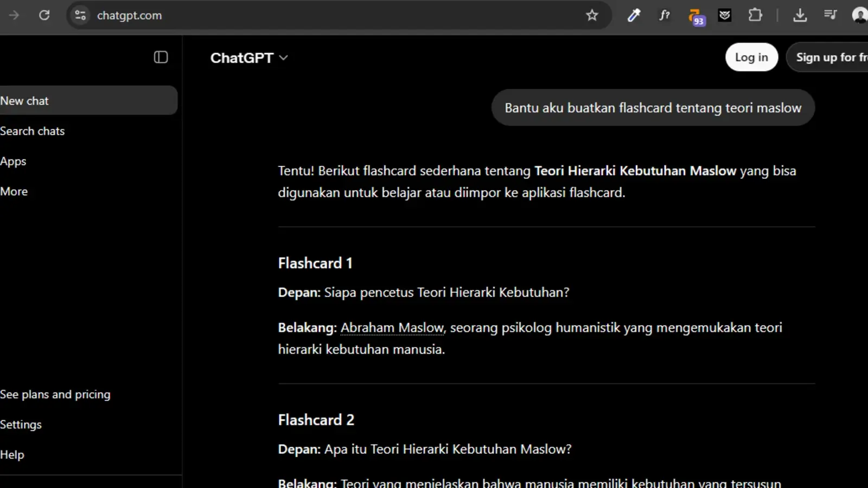Reload the page with the refresh icon
The height and width of the screenshot is (488, 868).
pos(44,15)
